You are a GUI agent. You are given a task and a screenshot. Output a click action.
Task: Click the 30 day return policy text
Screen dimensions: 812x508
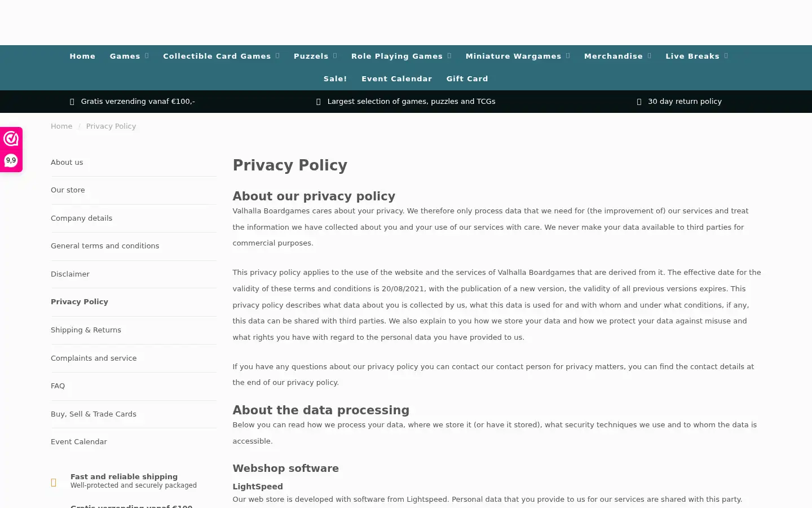point(685,102)
